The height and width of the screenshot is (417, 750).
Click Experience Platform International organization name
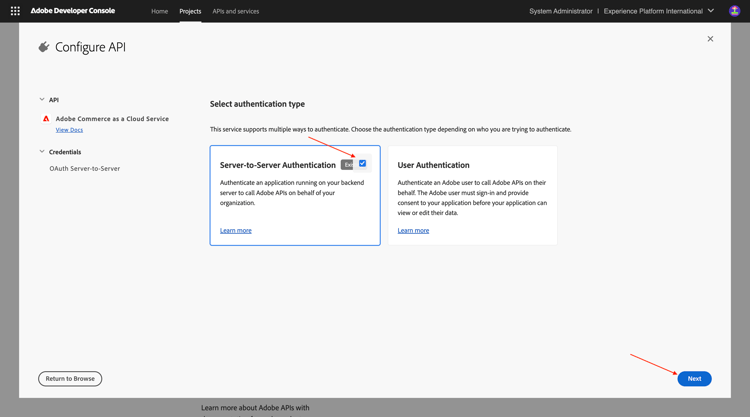653,11
